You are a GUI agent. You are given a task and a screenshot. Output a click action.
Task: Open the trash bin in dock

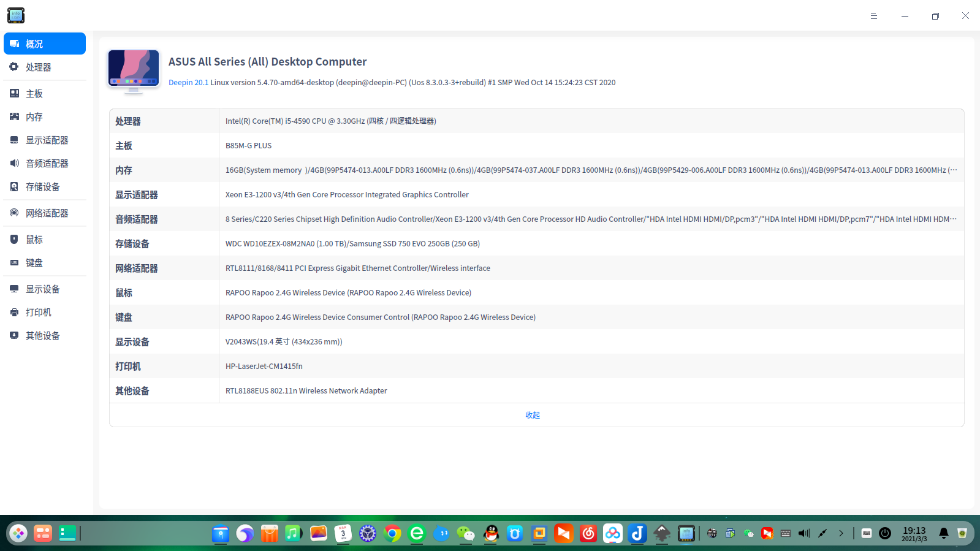(962, 533)
